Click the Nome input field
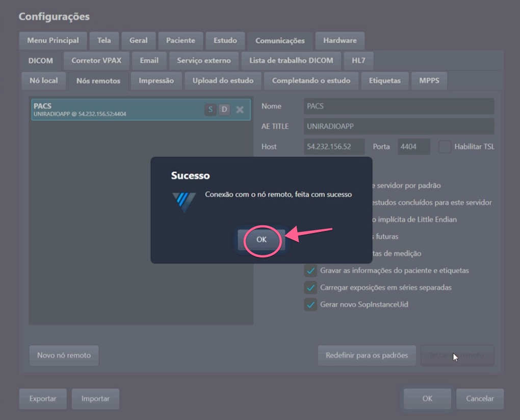Image resolution: width=520 pixels, height=420 pixels. 399,106
